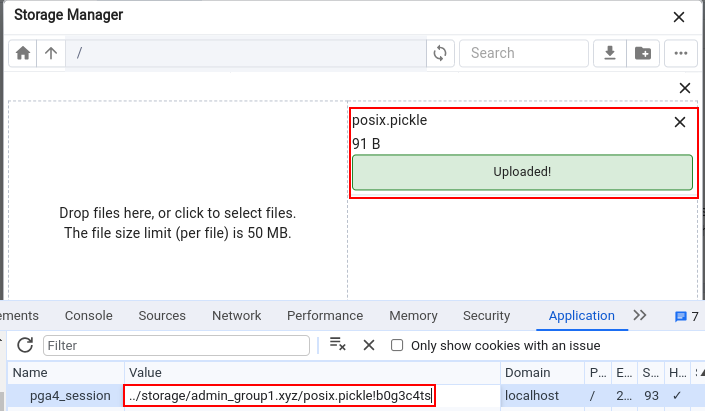This screenshot has height=411, width=705.
Task: Focus the Storage Manager Search field
Action: tap(524, 53)
